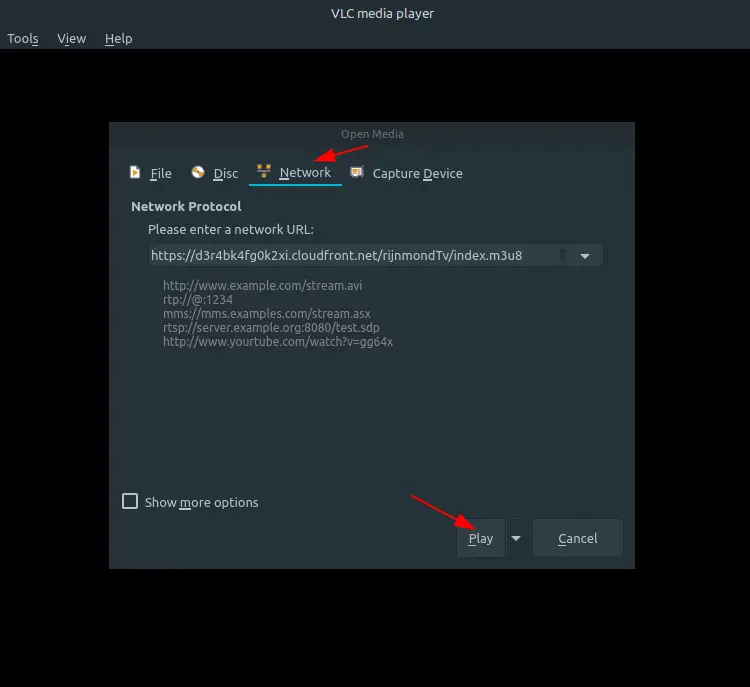Click the Capture Device tab icon

tap(357, 172)
